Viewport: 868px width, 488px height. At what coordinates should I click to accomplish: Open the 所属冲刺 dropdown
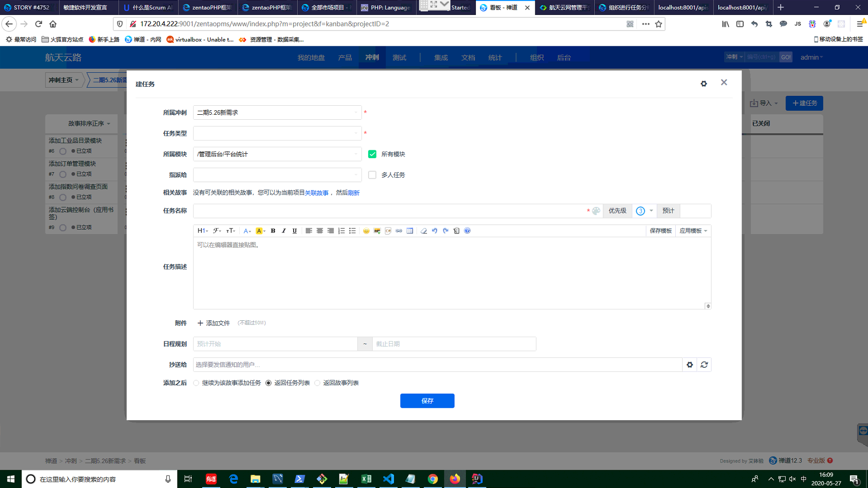pos(277,113)
